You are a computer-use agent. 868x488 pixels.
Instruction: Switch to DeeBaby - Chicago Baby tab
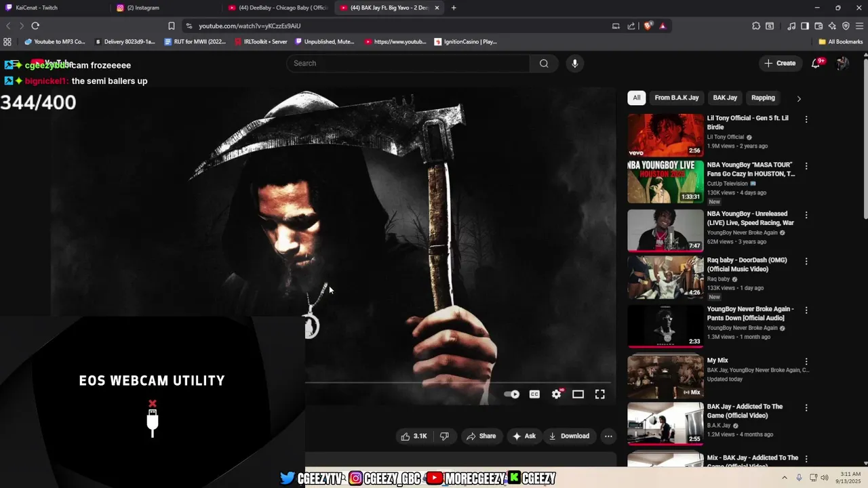click(278, 7)
